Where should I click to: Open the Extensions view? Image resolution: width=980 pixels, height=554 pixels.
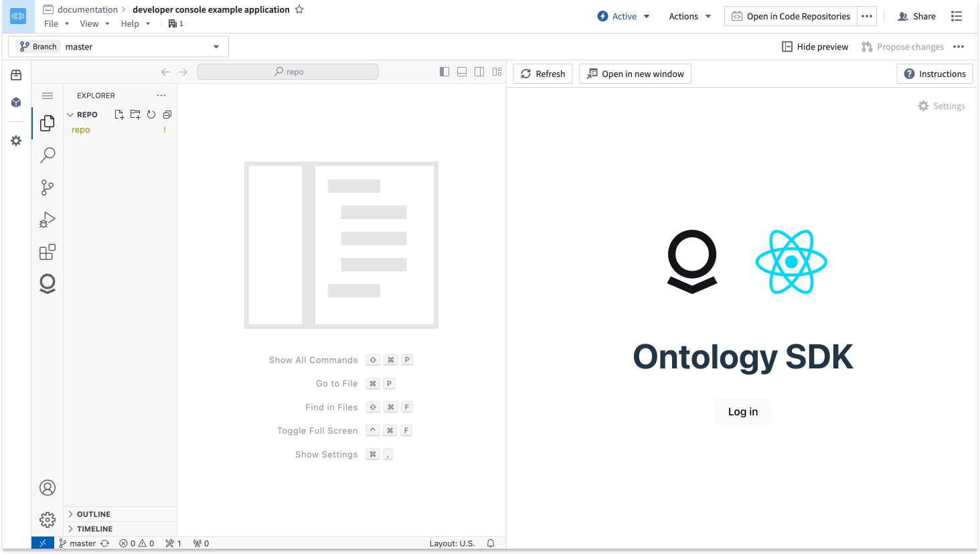(x=48, y=252)
